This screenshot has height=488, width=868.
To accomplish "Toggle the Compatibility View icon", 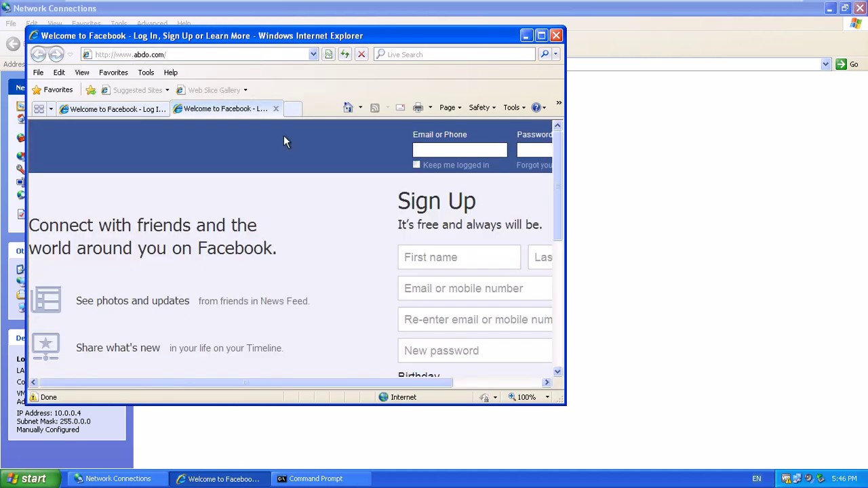I will tap(329, 54).
